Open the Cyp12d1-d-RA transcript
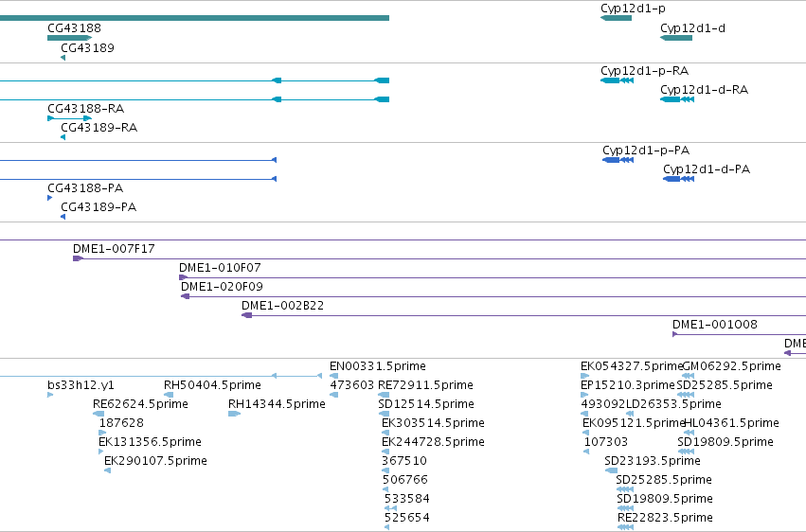Viewport: 806px width, 532px height. 677,99
